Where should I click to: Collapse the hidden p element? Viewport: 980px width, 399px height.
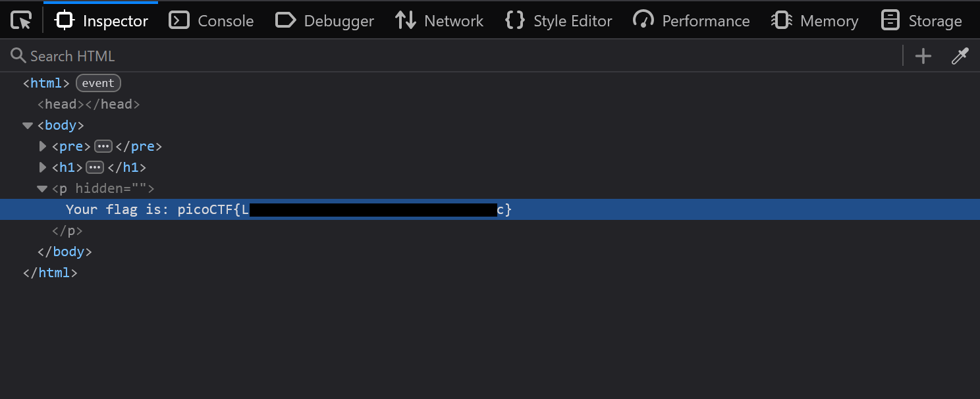point(41,188)
